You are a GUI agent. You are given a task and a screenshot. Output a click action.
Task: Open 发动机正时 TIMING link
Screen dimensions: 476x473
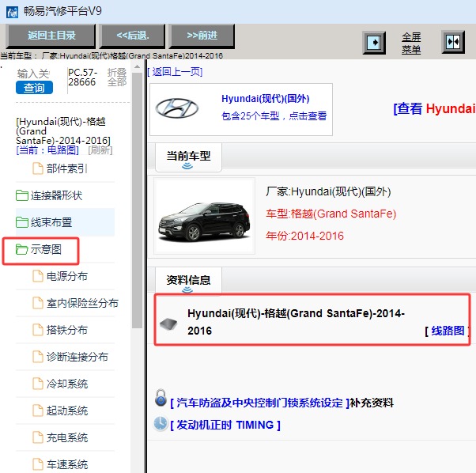(x=225, y=425)
